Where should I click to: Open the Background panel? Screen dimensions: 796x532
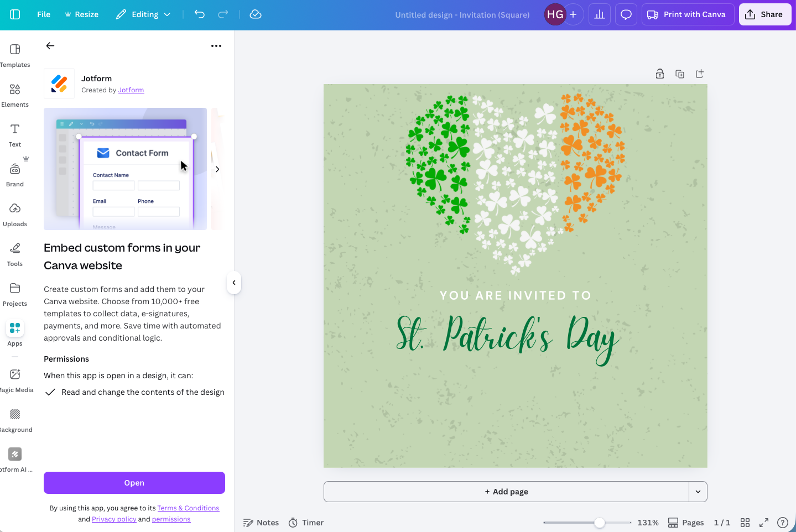coord(15,419)
